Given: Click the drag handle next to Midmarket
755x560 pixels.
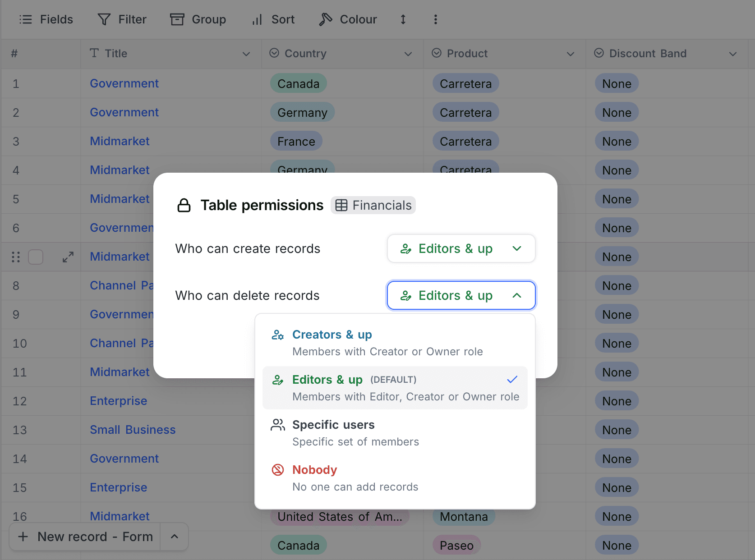Looking at the screenshot, I should [15, 257].
